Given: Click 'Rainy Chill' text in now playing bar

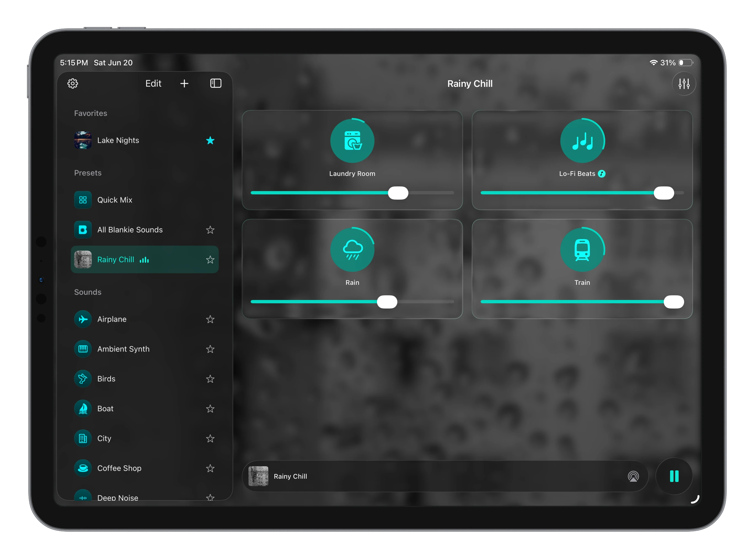Looking at the screenshot, I should coord(290,476).
